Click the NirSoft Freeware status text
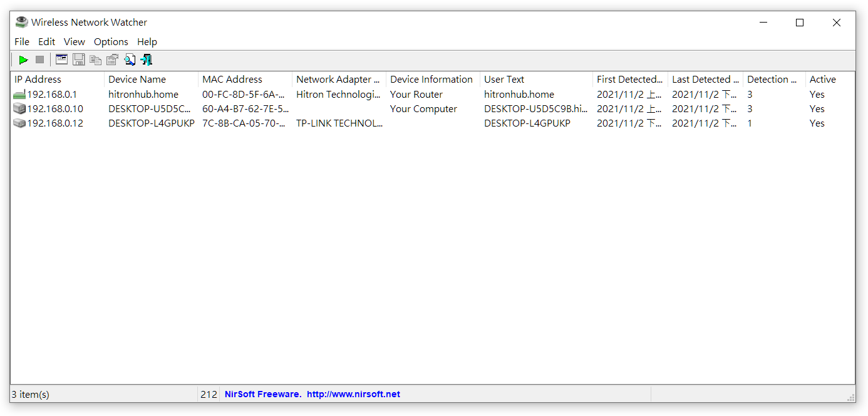868x416 pixels. click(x=263, y=395)
